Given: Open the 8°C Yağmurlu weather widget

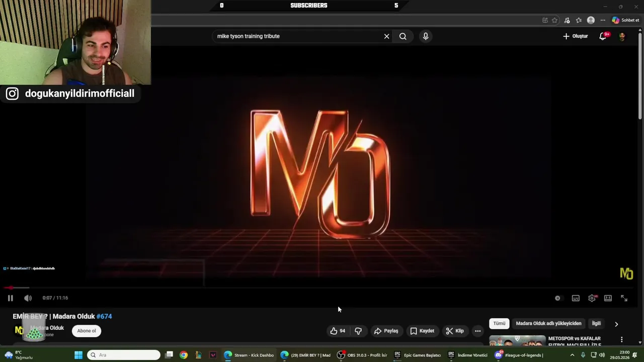Looking at the screenshot, I should pos(19,355).
